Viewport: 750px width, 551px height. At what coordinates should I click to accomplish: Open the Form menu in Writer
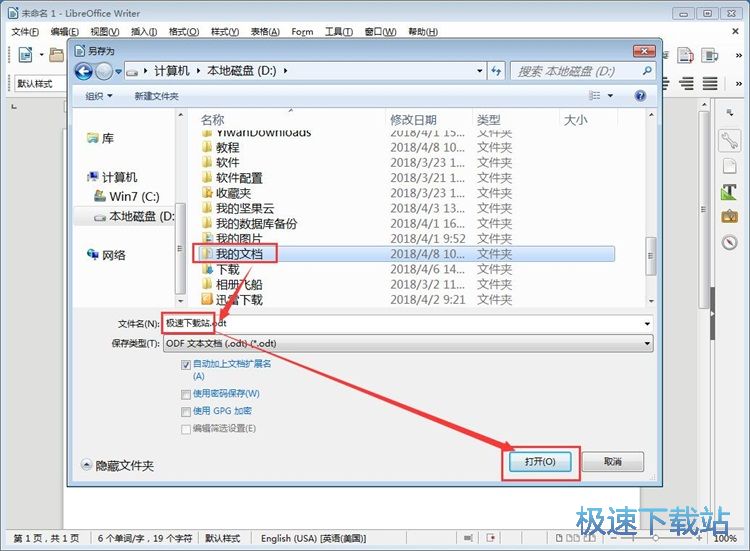(x=302, y=32)
